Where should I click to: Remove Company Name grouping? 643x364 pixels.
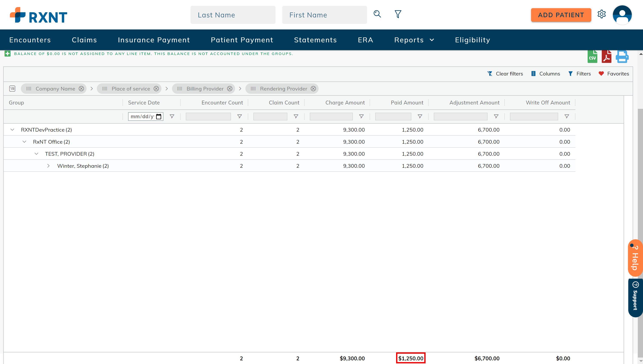click(81, 89)
